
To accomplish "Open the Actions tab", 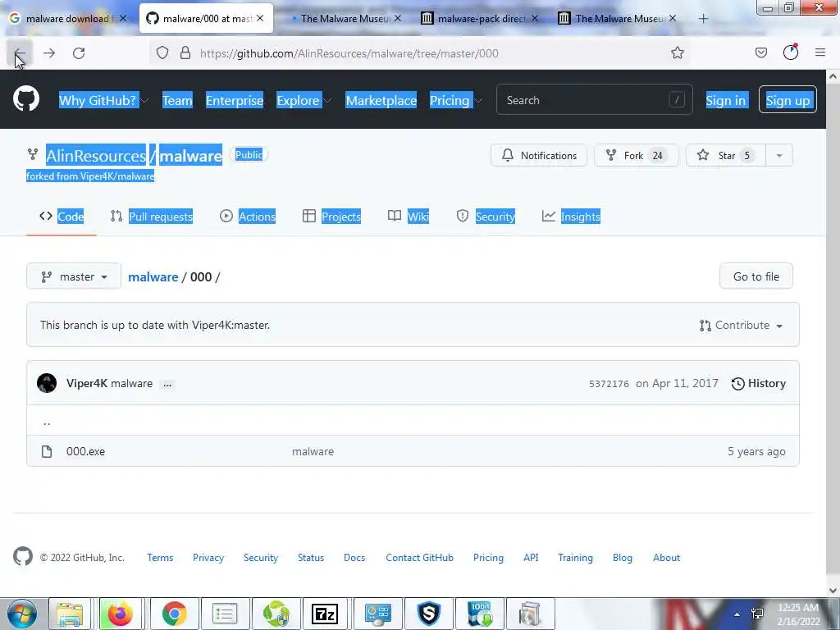I will tap(248, 217).
